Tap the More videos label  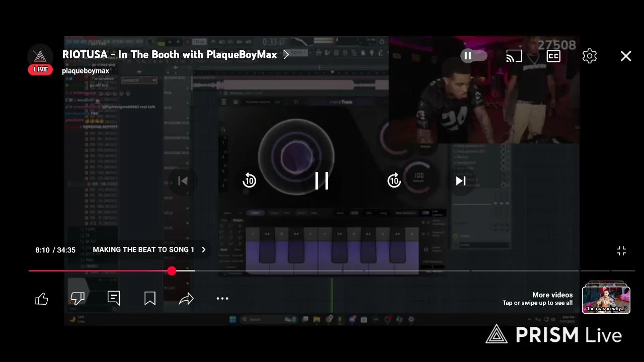[x=552, y=295]
